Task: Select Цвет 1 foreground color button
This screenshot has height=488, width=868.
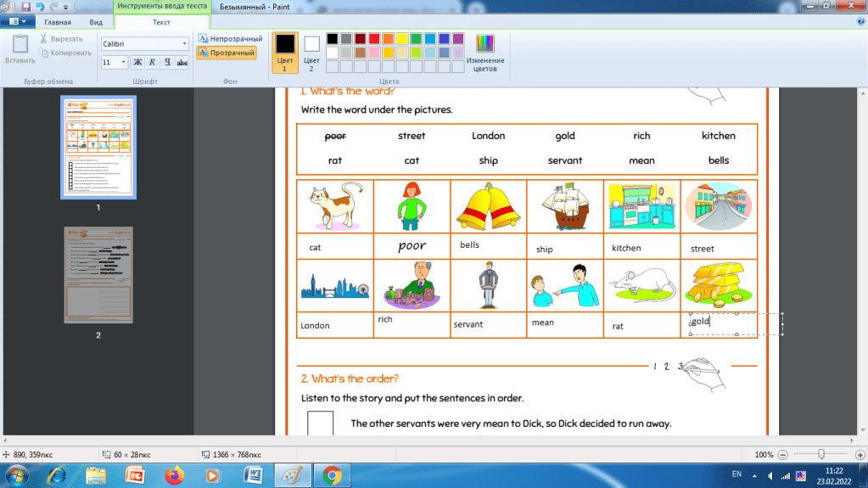Action: coord(285,50)
